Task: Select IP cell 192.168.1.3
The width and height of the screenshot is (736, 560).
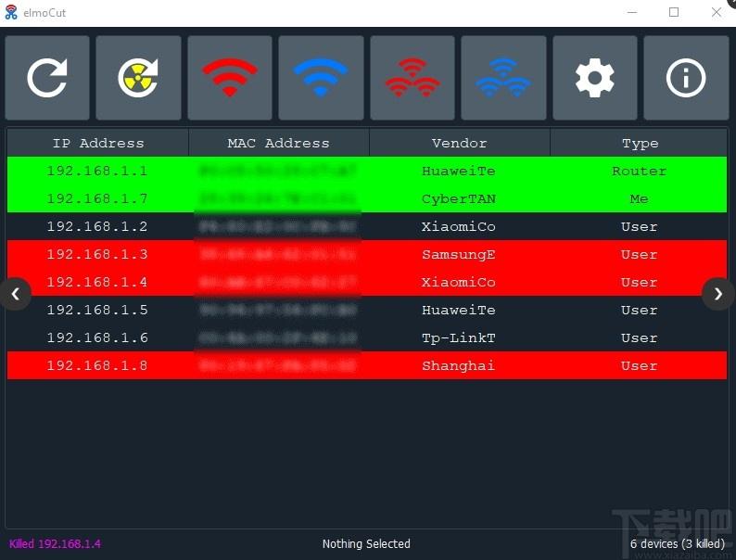Action: pos(97,254)
